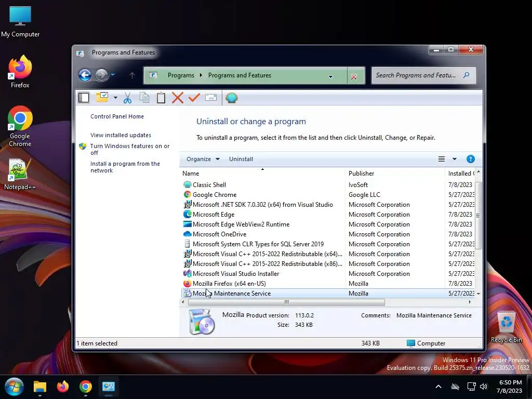This screenshot has height=399, width=532.
Task: Expand the Organize dropdown
Action: coord(203,159)
